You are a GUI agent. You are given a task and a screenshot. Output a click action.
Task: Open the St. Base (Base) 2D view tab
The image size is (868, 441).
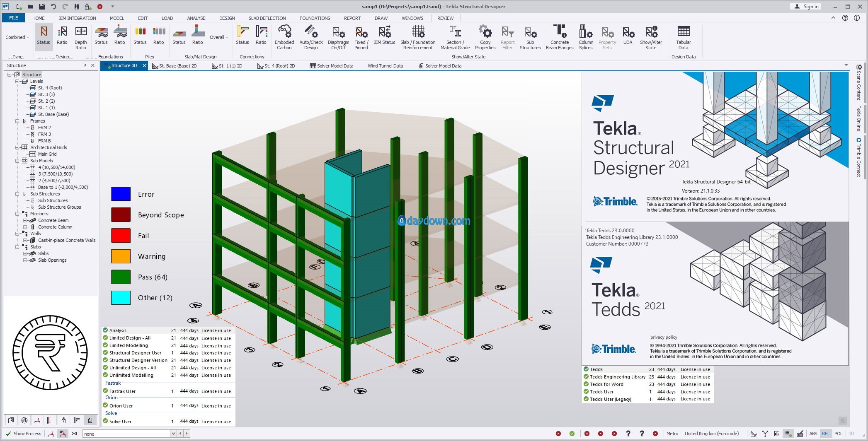[x=175, y=66]
